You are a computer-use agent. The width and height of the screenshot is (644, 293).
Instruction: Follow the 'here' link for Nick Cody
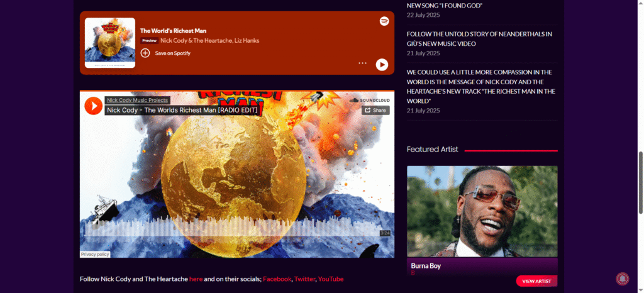tap(196, 279)
